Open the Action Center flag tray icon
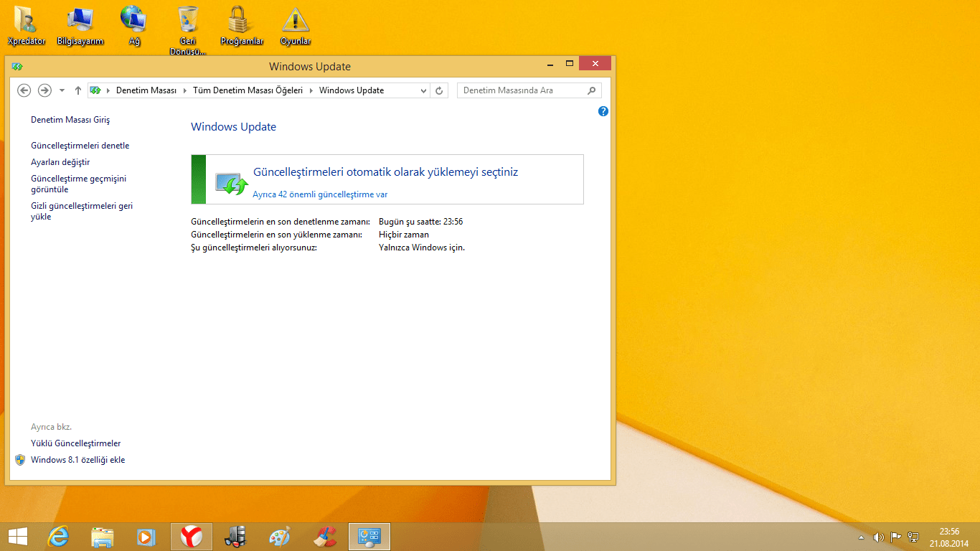Image resolution: width=980 pixels, height=551 pixels. tap(896, 537)
